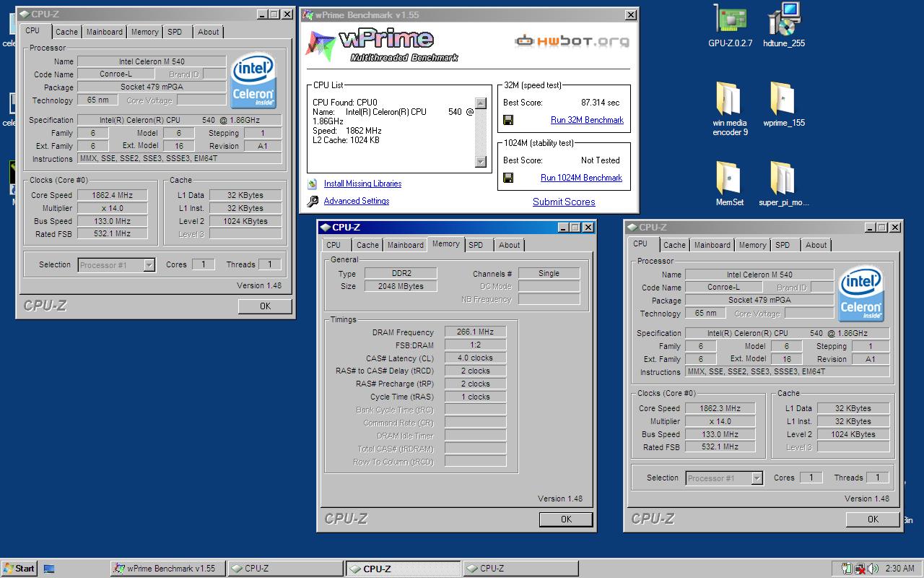This screenshot has width=924, height=578.
Task: Click Socket 479 mPGA in left CPU-Z
Action: 152,87
